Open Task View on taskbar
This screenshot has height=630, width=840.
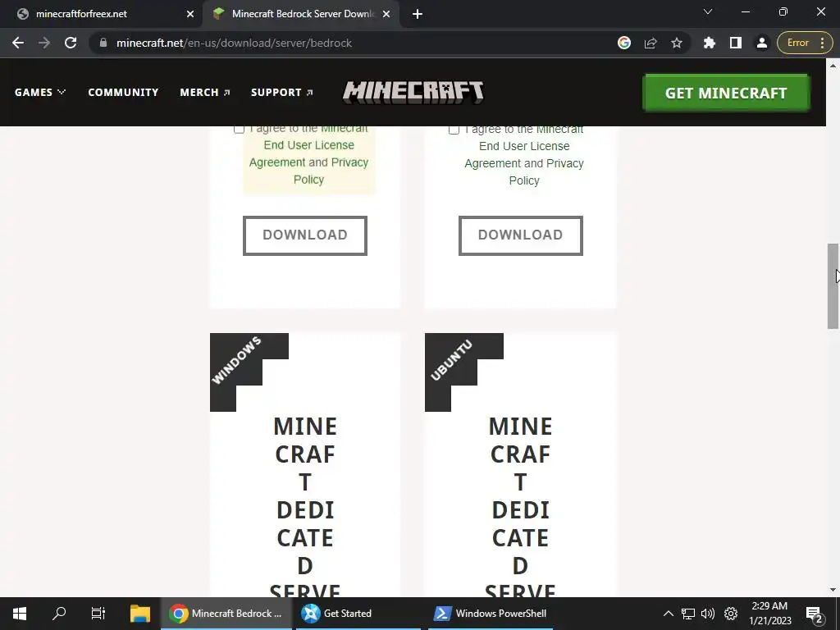tap(98, 614)
